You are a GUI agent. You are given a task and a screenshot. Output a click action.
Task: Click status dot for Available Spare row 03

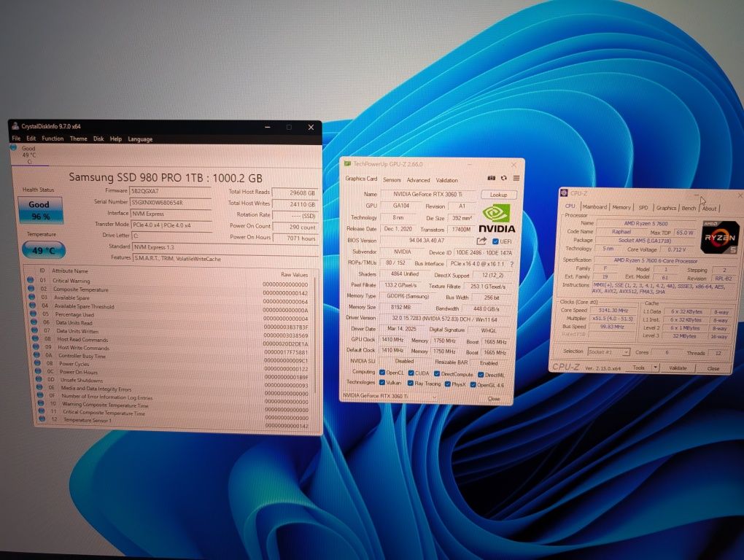point(32,297)
